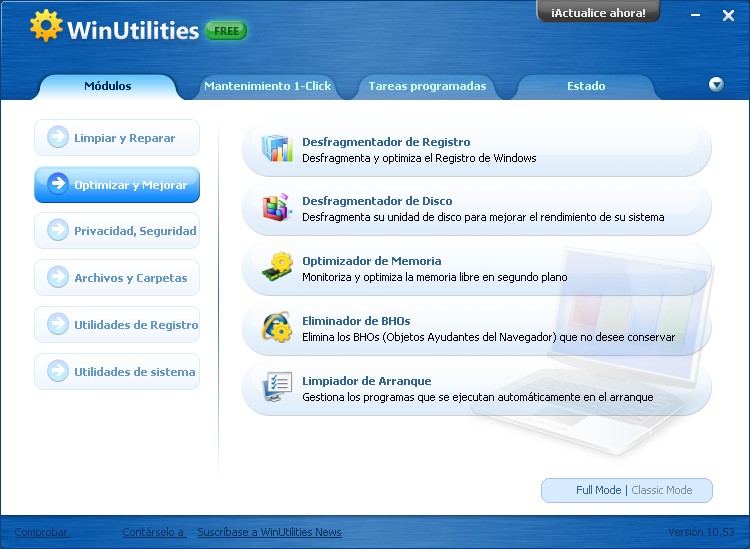Click the Optimizador de Memoria chip icon

click(277, 267)
